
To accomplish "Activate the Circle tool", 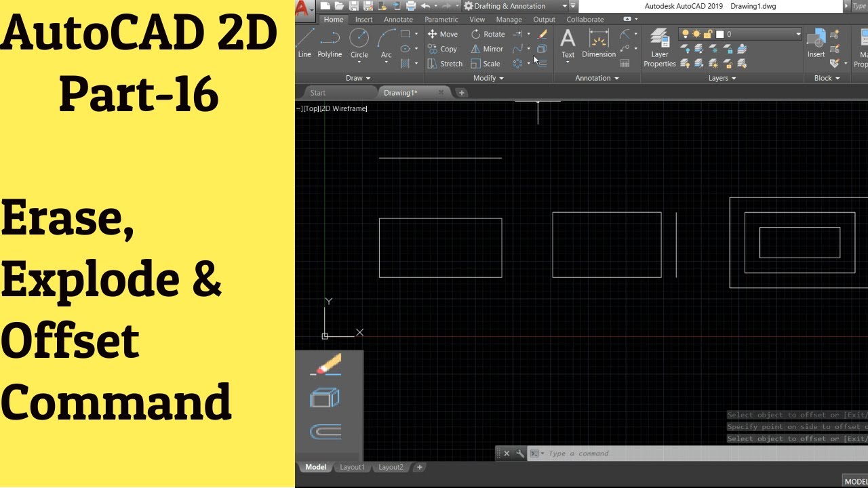I will point(359,43).
